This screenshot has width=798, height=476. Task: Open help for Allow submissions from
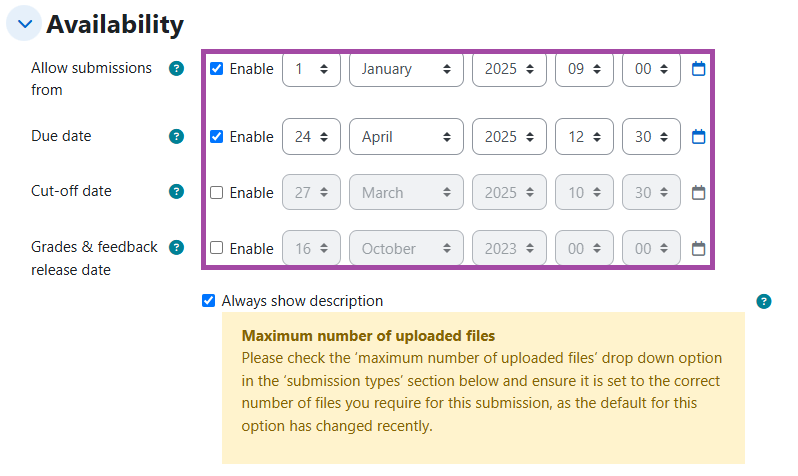[176, 68]
